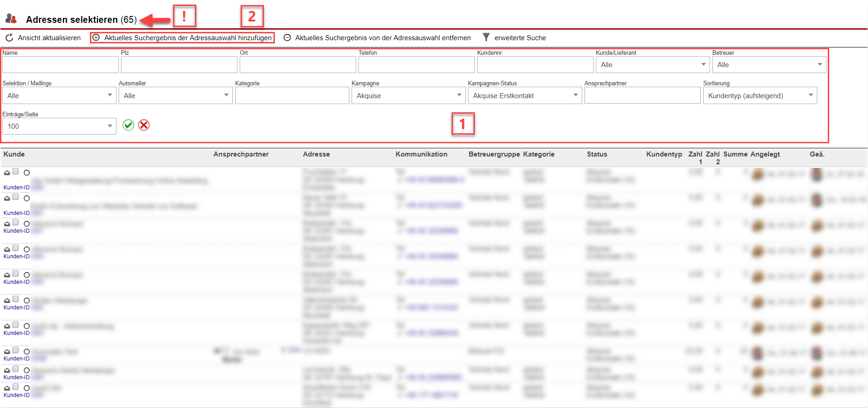This screenshot has height=408, width=868.
Task: Click the Kunde column header
Action: pos(14,154)
